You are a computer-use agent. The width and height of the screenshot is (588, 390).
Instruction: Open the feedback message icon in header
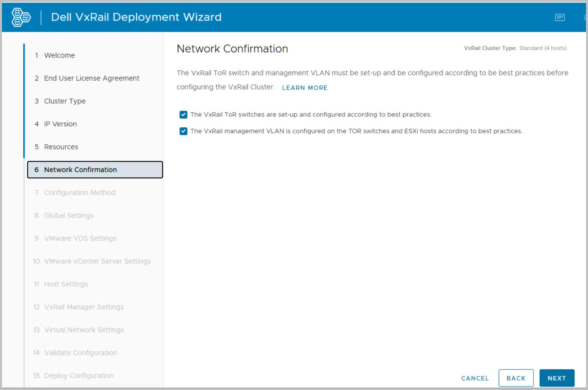[560, 17]
